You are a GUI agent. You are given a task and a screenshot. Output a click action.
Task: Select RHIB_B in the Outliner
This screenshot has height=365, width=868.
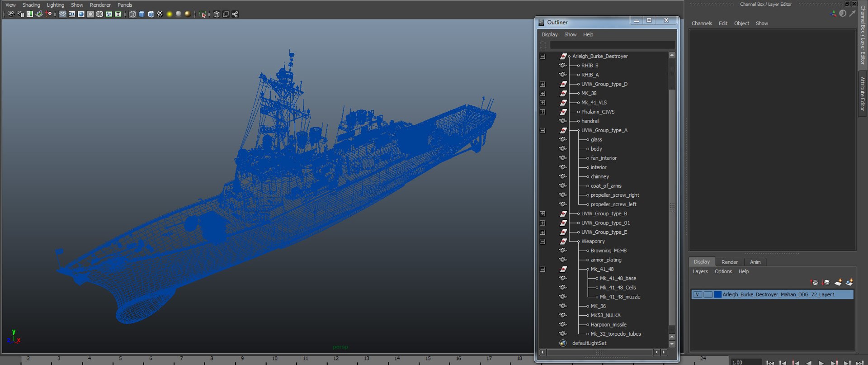[x=590, y=66]
